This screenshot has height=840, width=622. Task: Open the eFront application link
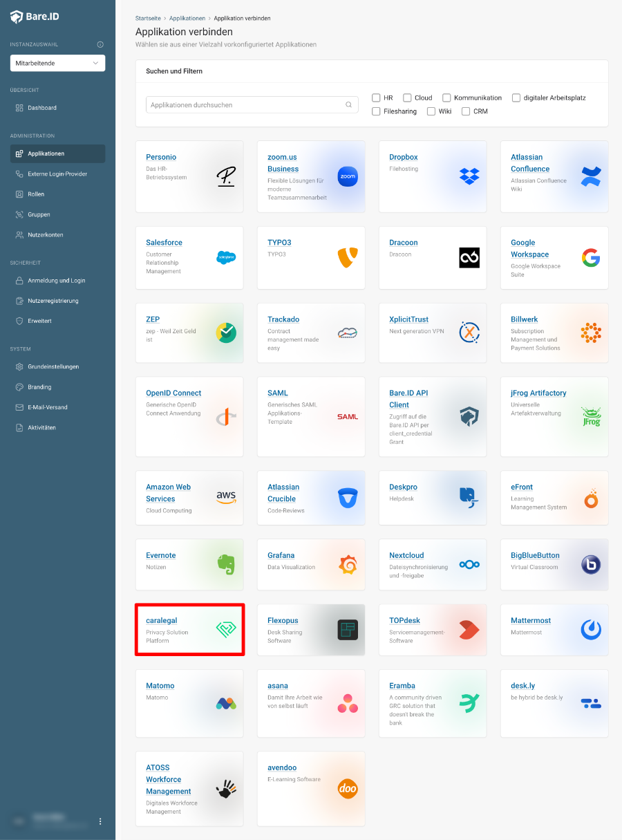tap(522, 487)
